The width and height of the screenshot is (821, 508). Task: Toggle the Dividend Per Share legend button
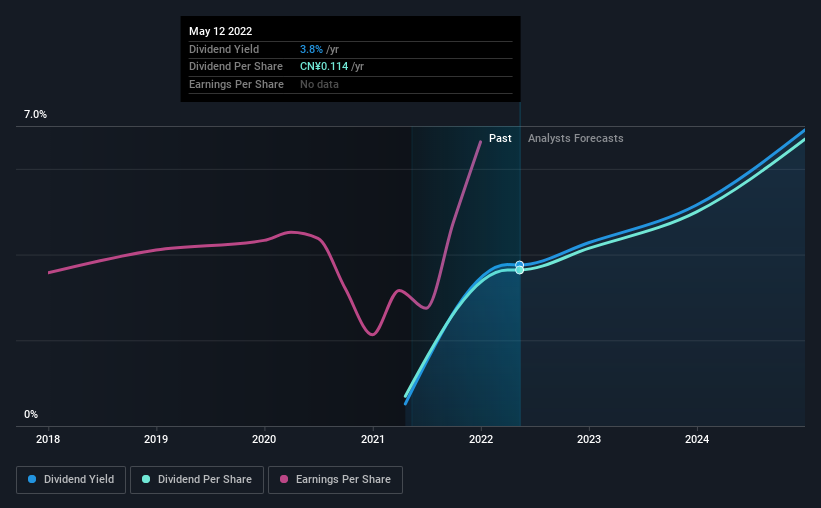click(x=197, y=480)
